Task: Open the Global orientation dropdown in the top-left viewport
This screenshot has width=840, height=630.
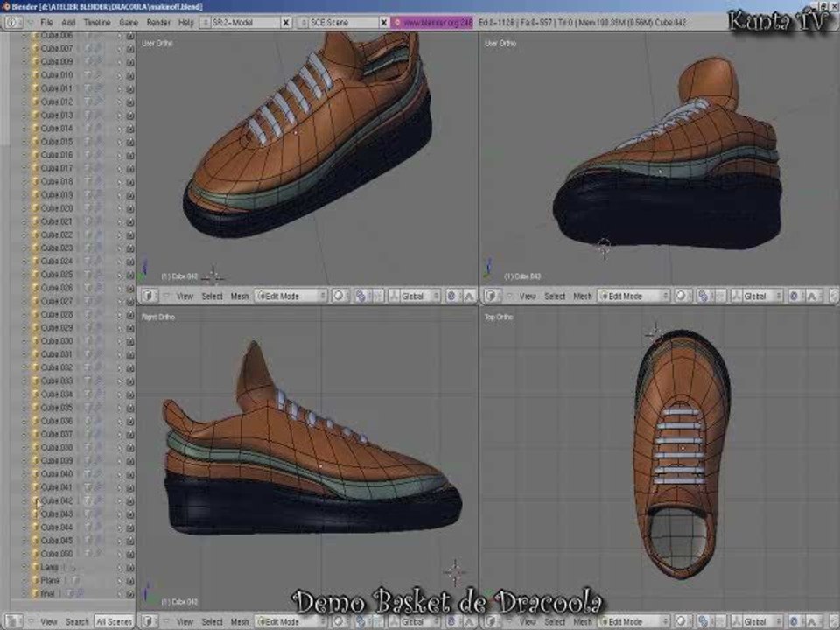Action: (x=421, y=296)
